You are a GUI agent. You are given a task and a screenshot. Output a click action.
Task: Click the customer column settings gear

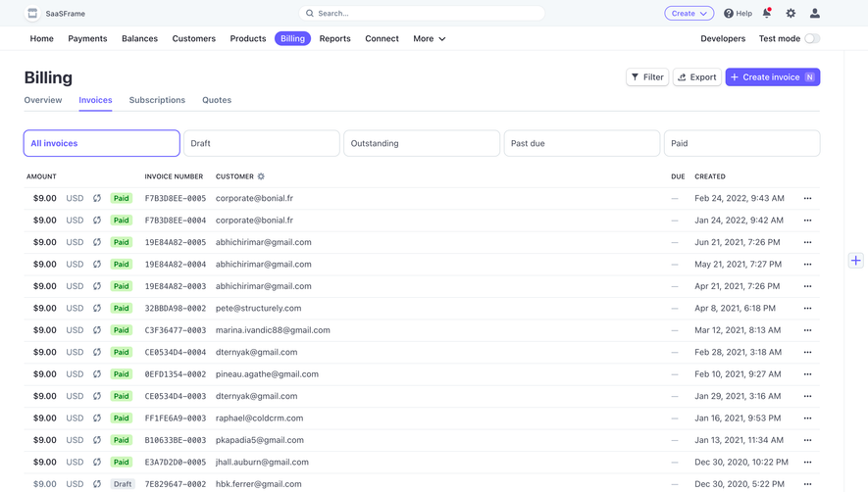(261, 176)
